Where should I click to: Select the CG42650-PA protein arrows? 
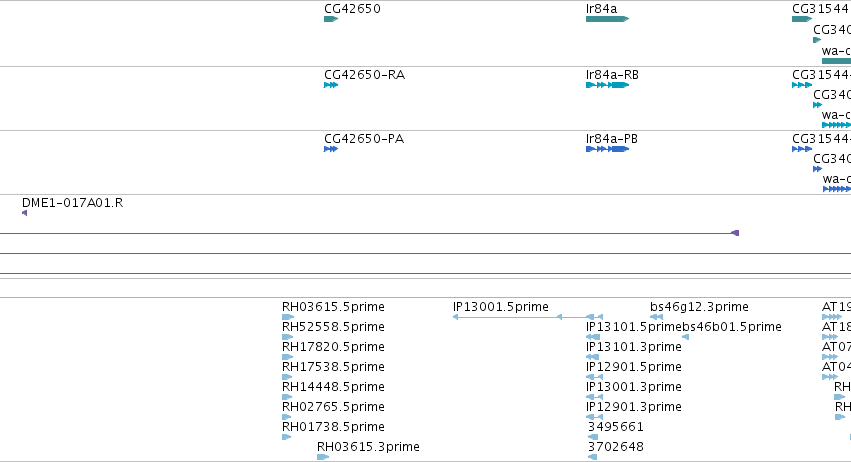pos(331,149)
